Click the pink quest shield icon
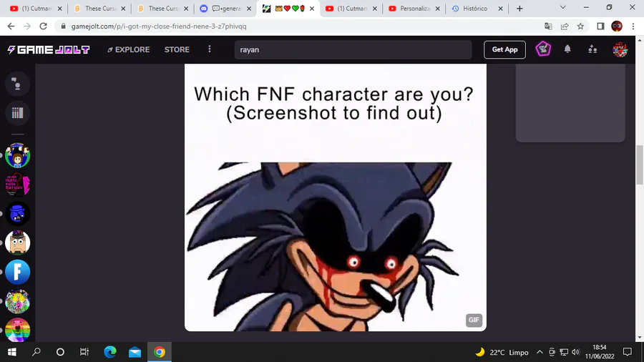Image resolution: width=644 pixels, height=362 pixels. [543, 49]
